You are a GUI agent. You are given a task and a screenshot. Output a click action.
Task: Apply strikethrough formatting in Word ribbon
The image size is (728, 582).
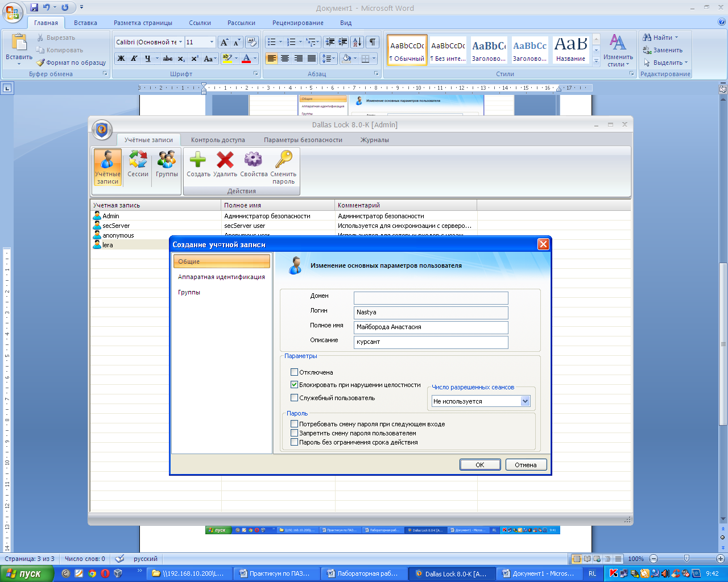click(x=168, y=59)
